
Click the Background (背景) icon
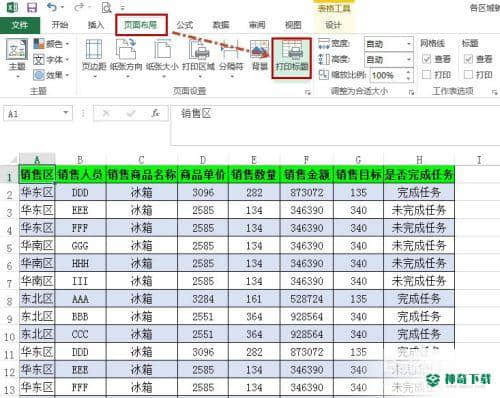[260, 55]
